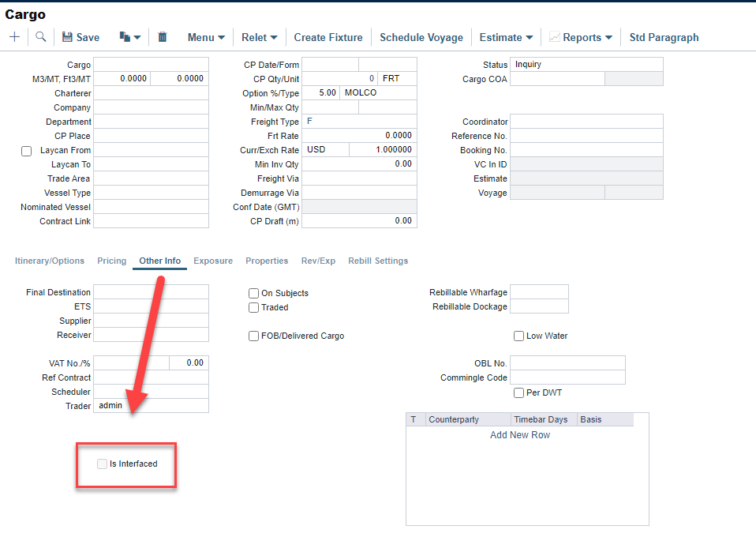This screenshot has width=756, height=537.
Task: Click the Create Fixture button
Action: coord(328,37)
